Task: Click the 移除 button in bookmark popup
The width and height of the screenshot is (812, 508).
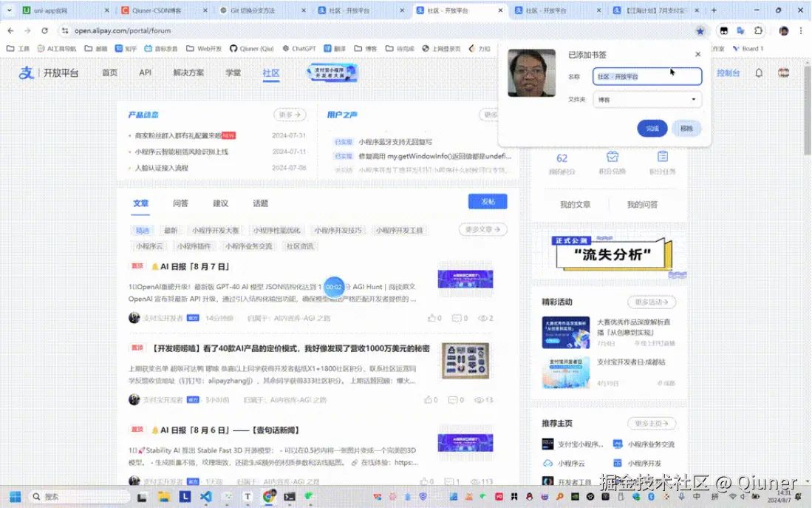Action: tap(686, 129)
